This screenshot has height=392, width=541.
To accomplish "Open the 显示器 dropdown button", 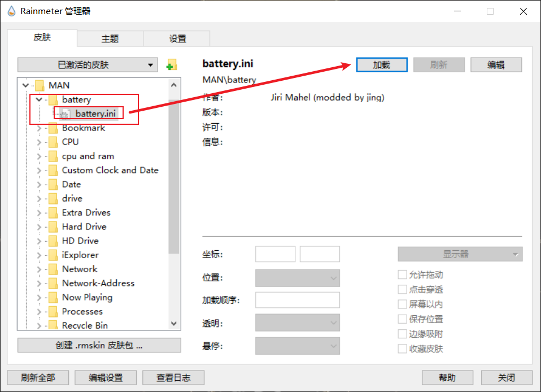I will click(460, 254).
